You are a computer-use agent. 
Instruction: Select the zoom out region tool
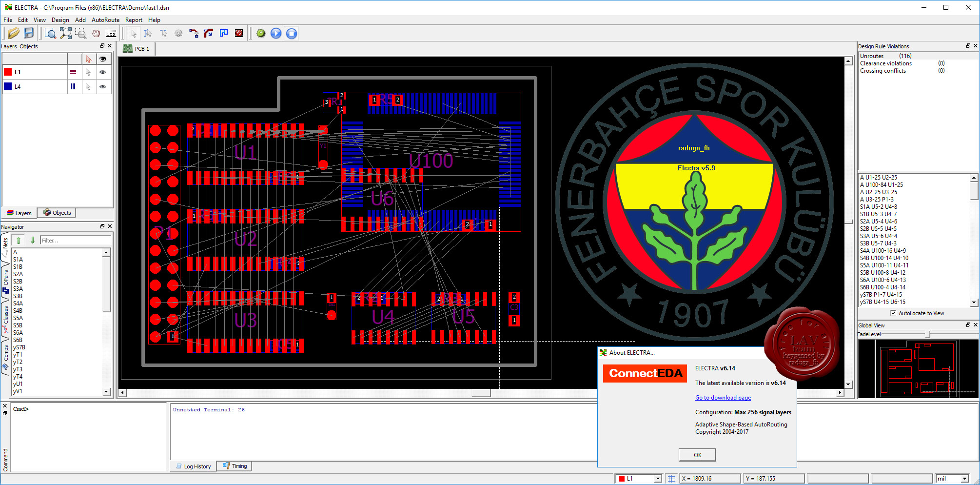tap(81, 33)
